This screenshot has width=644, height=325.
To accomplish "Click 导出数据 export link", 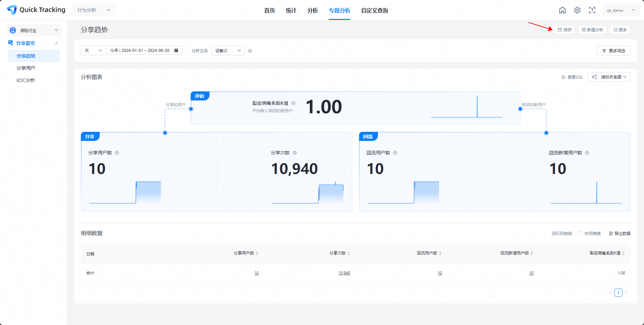I will (x=620, y=233).
